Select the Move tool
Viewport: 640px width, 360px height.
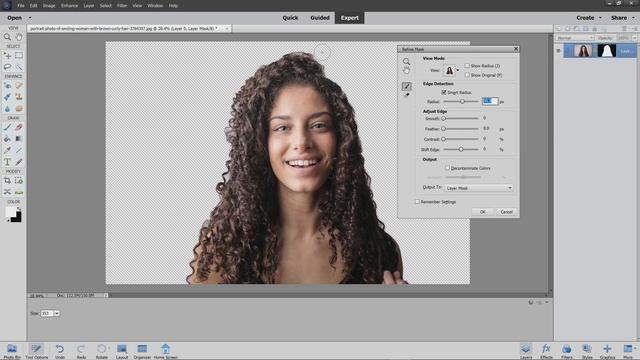click(x=7, y=55)
